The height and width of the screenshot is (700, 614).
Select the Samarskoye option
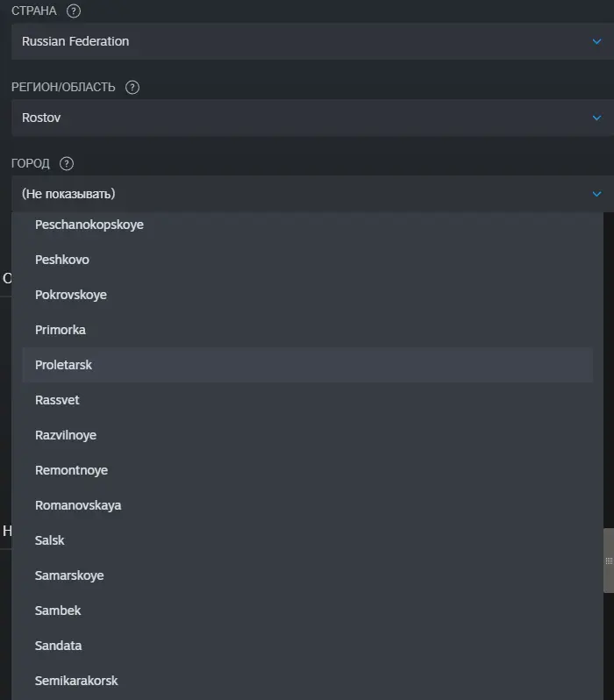(307, 575)
